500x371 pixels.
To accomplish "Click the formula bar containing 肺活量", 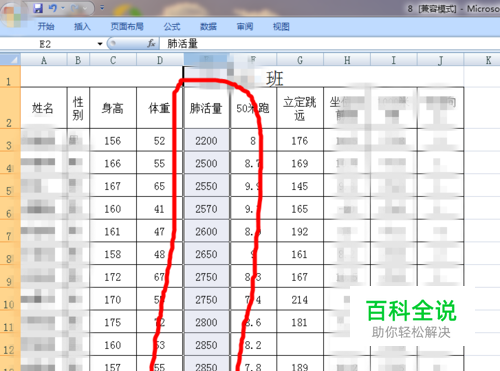I will tap(329, 44).
